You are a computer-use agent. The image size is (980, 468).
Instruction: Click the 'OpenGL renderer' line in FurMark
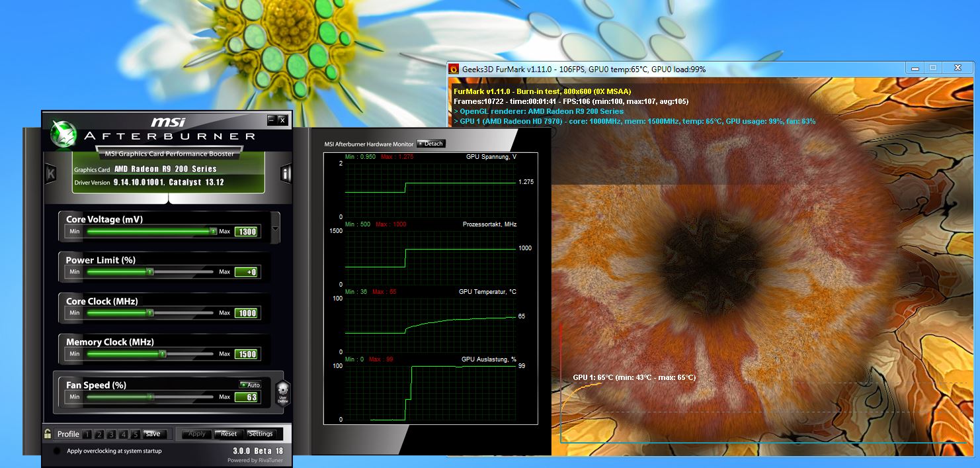coord(538,111)
